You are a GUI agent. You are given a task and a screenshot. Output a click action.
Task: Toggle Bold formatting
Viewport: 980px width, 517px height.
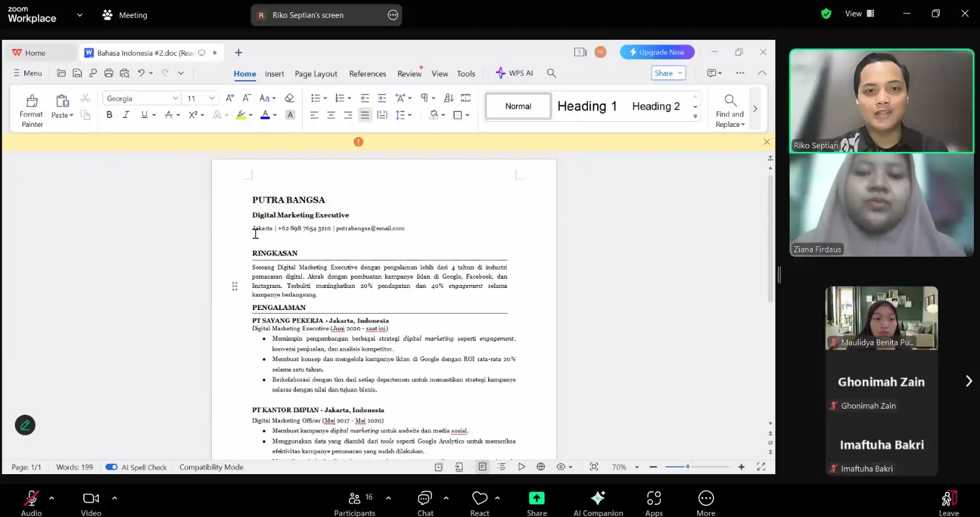109,115
